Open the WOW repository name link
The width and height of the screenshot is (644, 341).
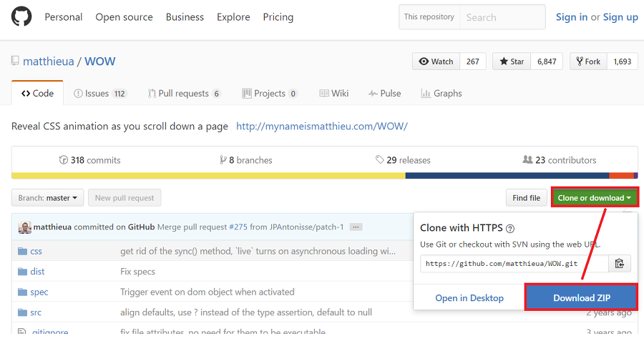[99, 61]
